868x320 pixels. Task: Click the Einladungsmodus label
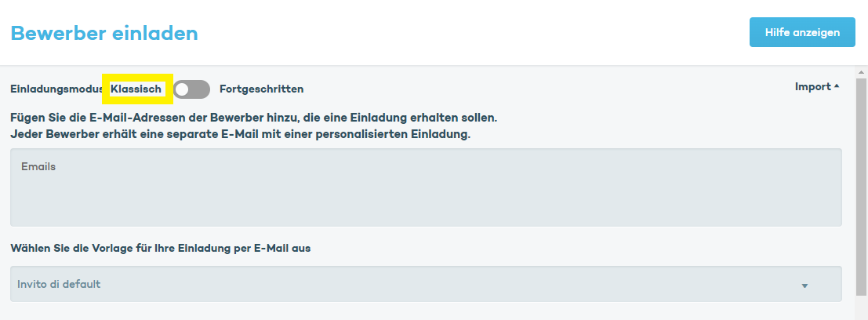click(56, 89)
